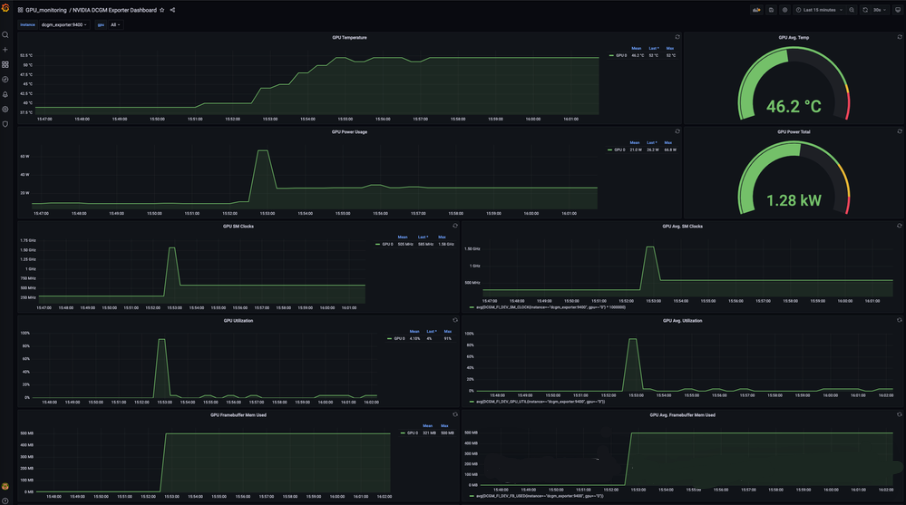906x505 pixels.
Task: Click the 1.28 kW gauge value
Action: 793,200
